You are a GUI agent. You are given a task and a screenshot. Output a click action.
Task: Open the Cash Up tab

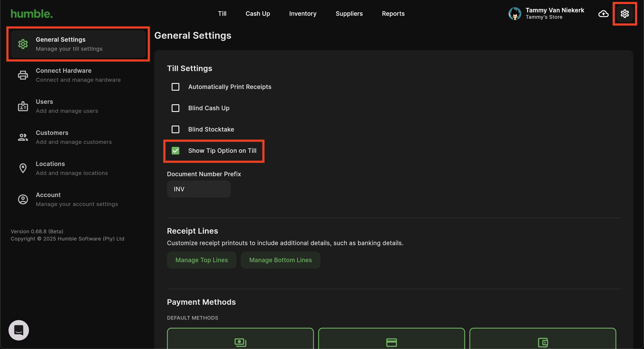click(258, 13)
